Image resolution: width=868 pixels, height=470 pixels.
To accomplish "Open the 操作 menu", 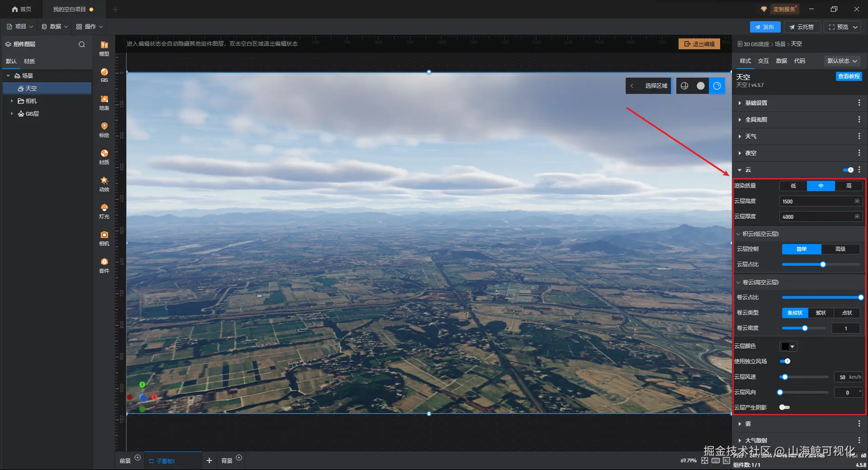I will pyautogui.click(x=90, y=27).
